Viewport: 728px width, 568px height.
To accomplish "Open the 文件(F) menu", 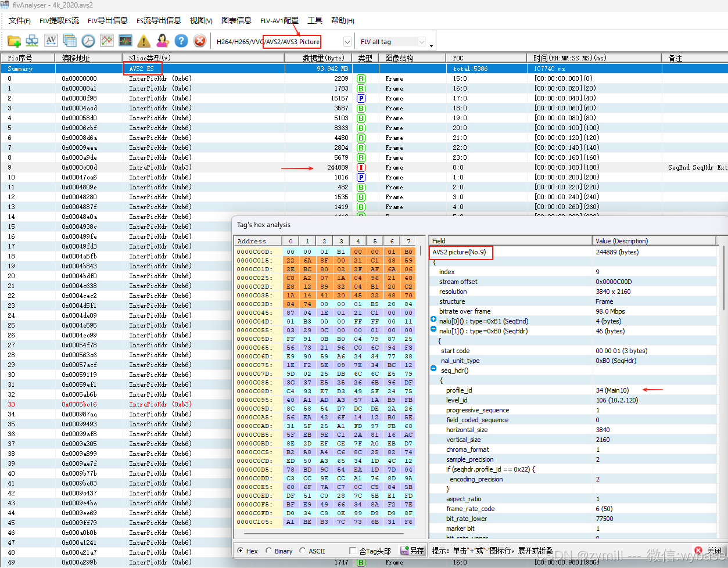I will tap(20, 20).
